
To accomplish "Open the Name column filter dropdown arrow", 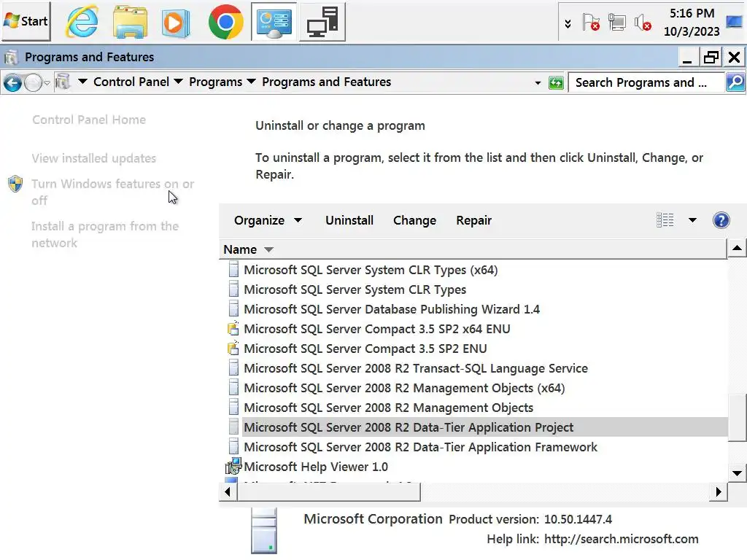I will coord(268,250).
